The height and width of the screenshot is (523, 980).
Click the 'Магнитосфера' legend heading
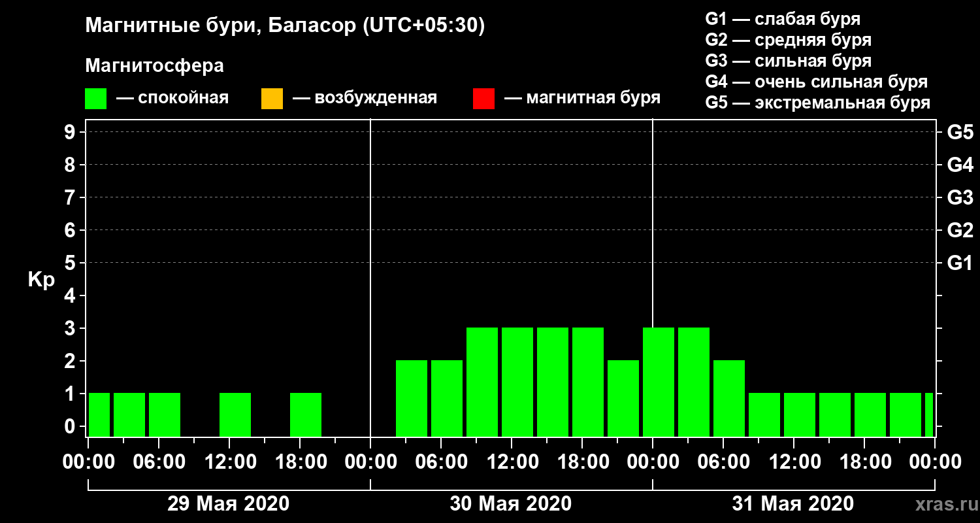pyautogui.click(x=154, y=66)
